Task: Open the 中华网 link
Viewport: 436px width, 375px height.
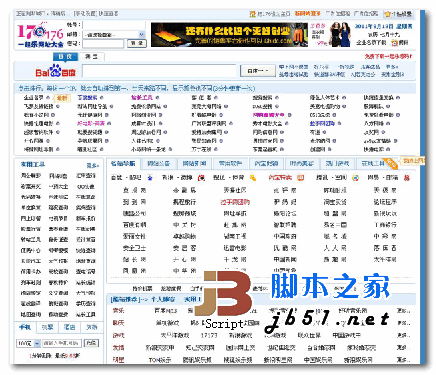Action: [x=185, y=271]
